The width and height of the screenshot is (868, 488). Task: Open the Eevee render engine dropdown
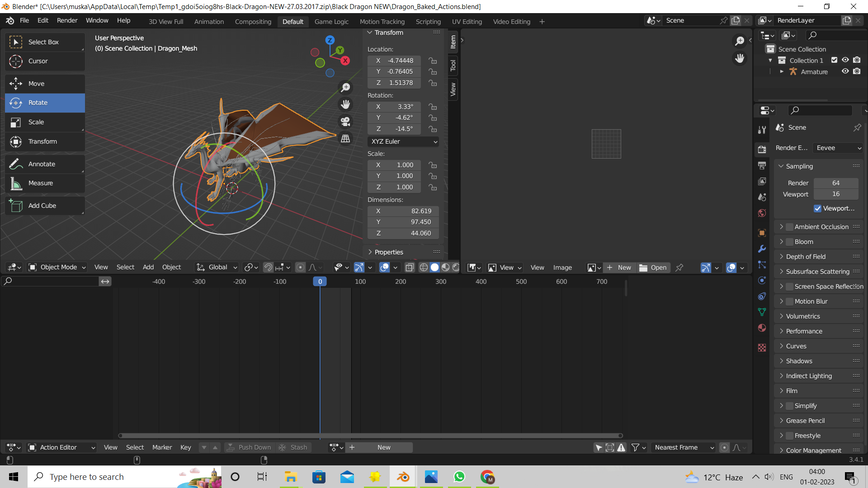(x=838, y=148)
